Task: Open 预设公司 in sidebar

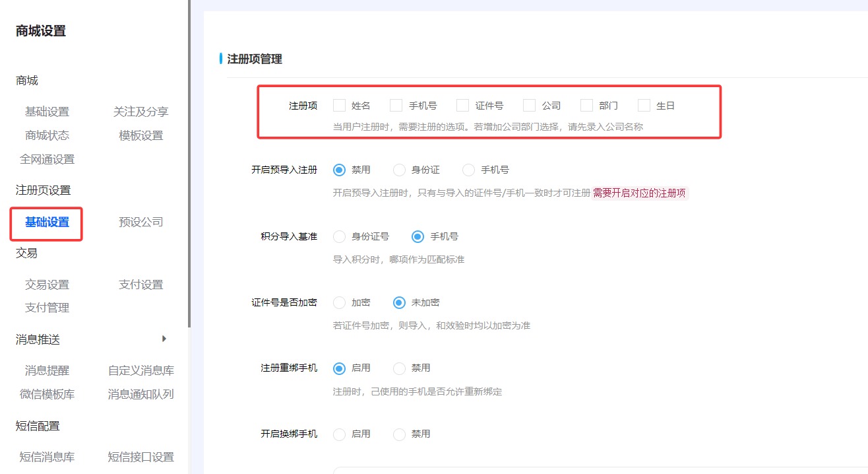Action: tap(140, 222)
